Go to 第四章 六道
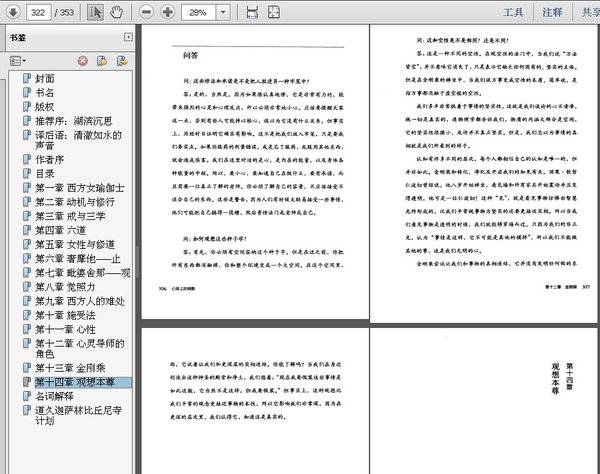The width and height of the screenshot is (600, 474). pos(60,230)
